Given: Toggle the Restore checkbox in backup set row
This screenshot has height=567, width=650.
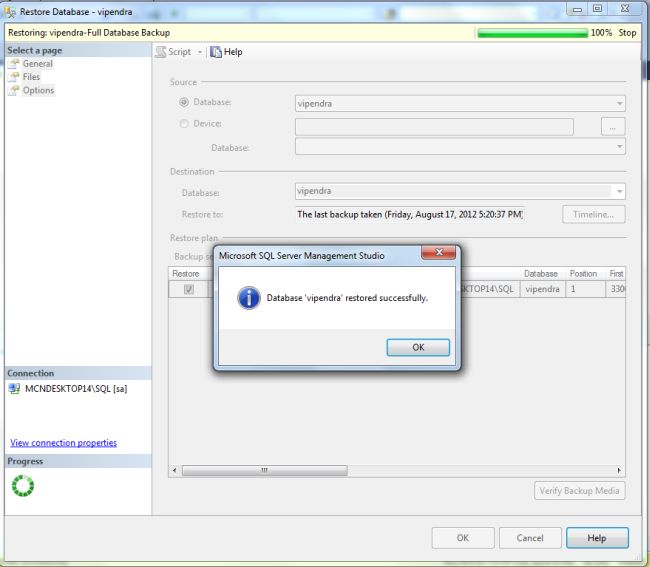Looking at the screenshot, I should (189, 289).
